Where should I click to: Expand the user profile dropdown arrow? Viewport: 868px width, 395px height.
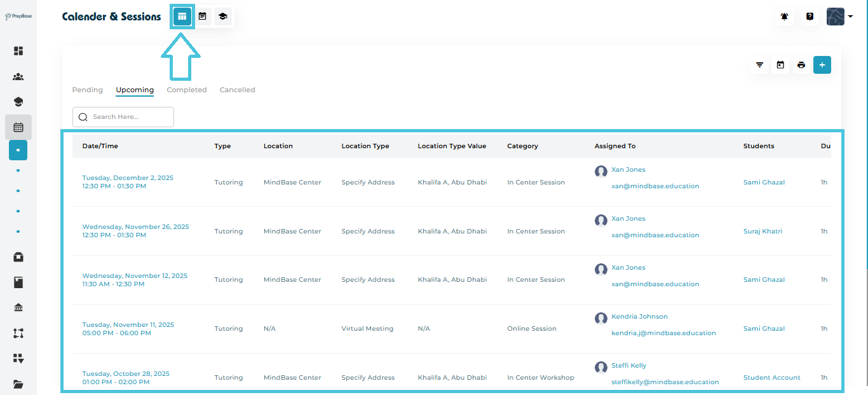[850, 17]
